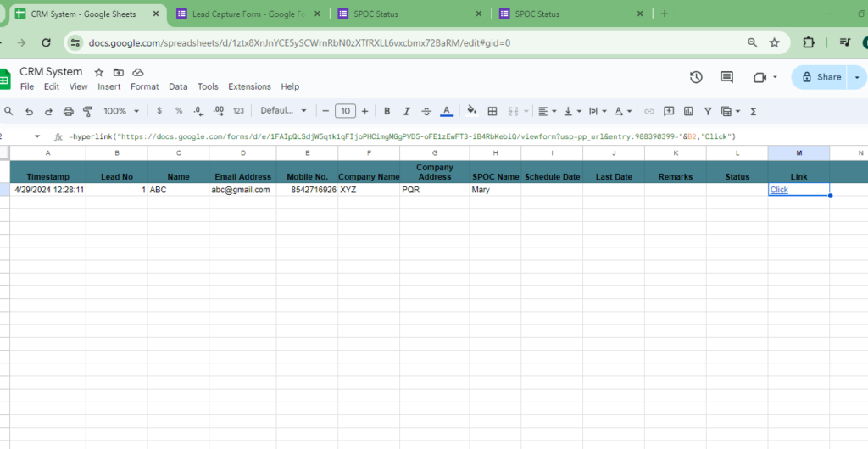Open the more formats 123 menu

click(238, 111)
